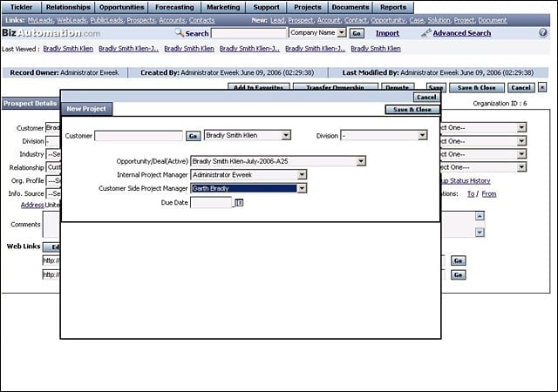Click the Address link on prospect page
Viewport: 558px width, 392px height.
coord(32,205)
